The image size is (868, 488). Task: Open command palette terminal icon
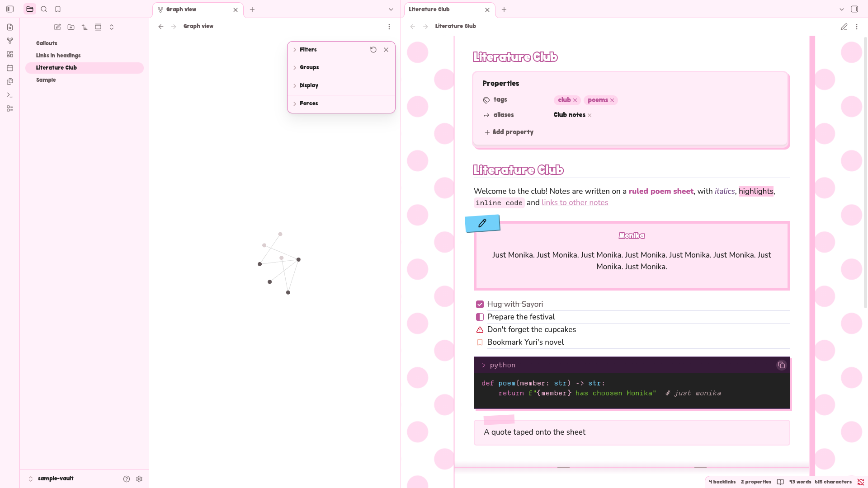click(x=10, y=95)
